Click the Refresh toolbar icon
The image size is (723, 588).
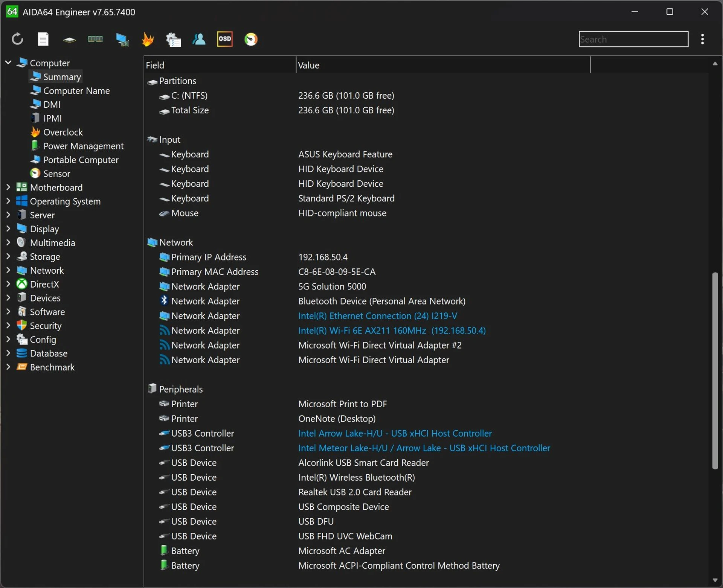(x=17, y=39)
